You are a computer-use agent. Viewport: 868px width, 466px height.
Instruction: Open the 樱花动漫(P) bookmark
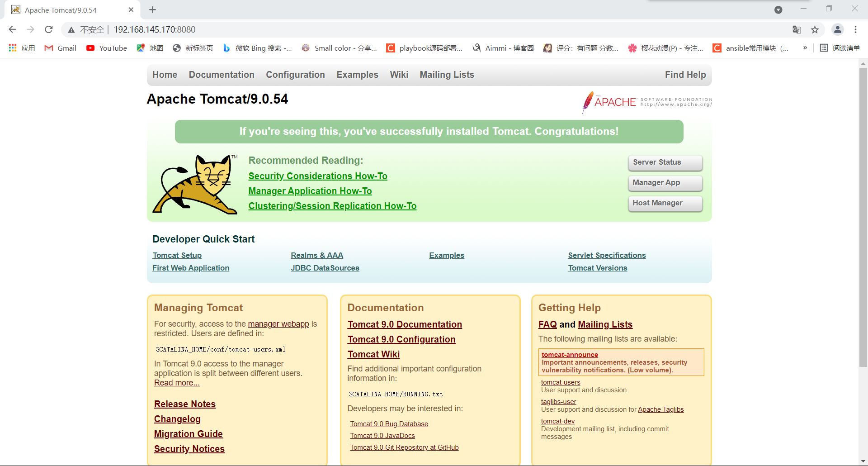tap(666, 48)
